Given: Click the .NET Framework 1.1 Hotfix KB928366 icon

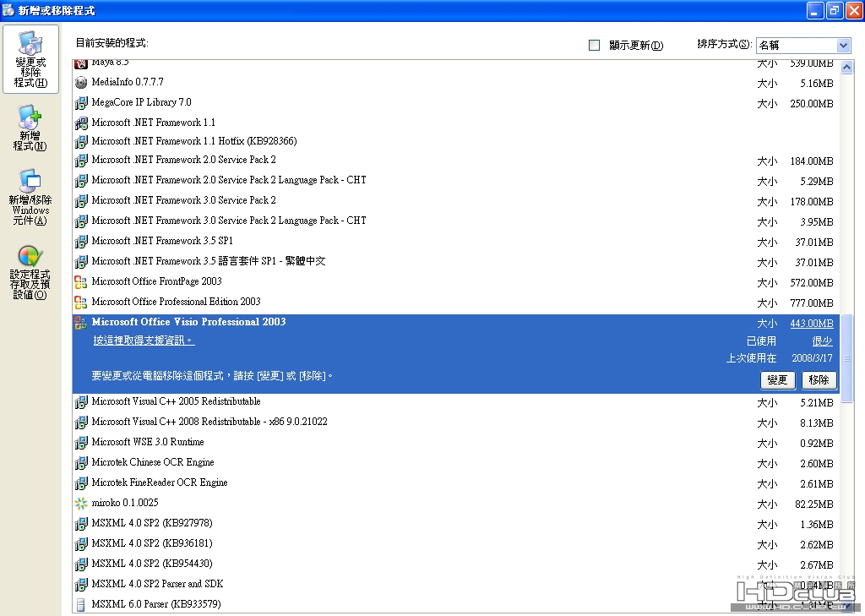Looking at the screenshot, I should click(x=81, y=141).
